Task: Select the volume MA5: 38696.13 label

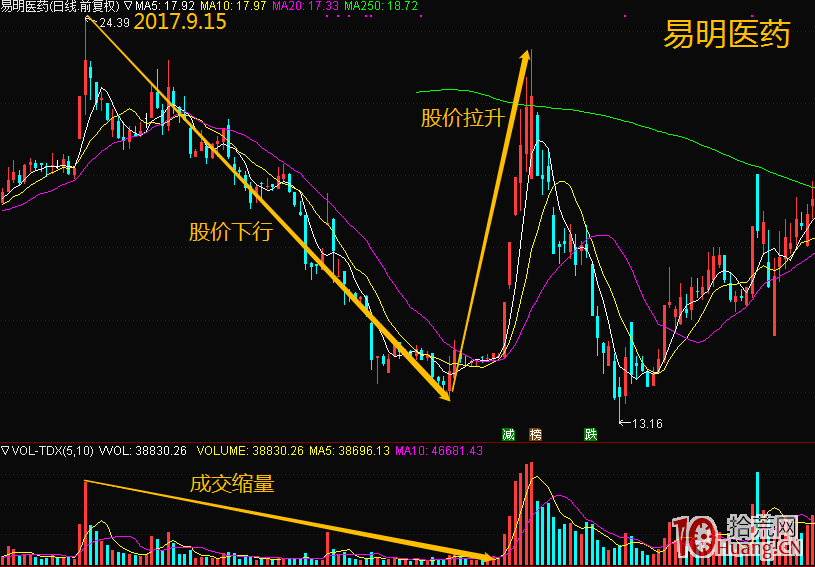Action: [x=349, y=451]
